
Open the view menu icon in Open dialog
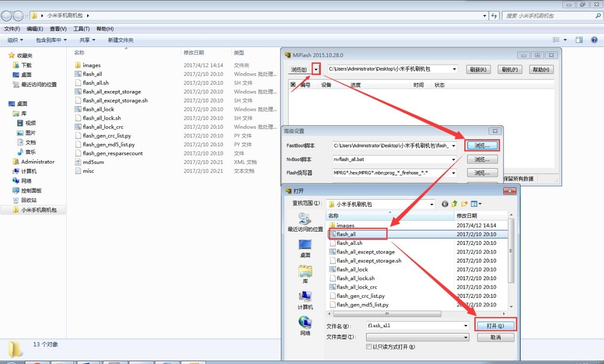(x=476, y=204)
